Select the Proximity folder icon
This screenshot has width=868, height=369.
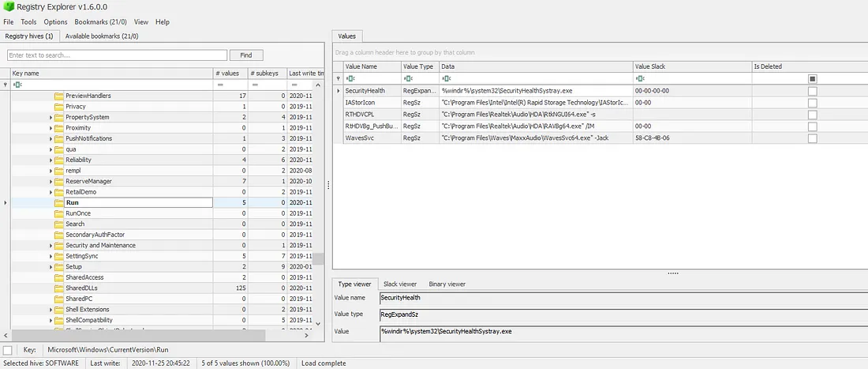pyautogui.click(x=59, y=128)
